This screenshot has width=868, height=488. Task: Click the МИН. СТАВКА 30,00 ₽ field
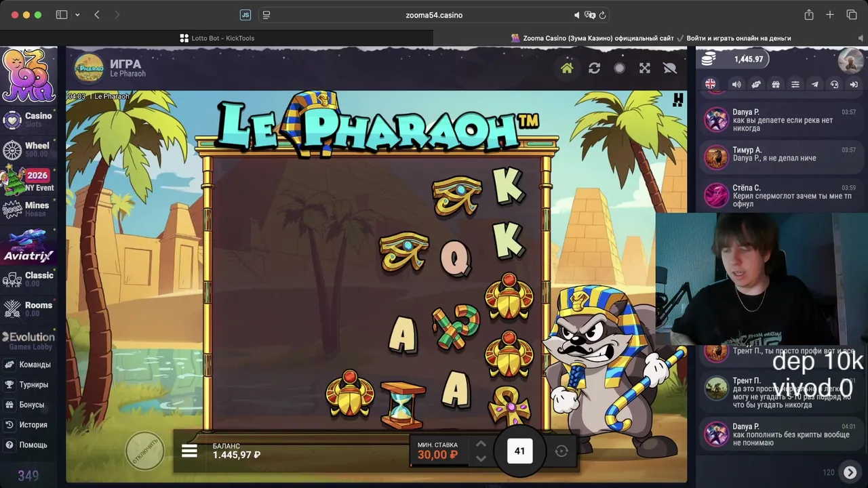click(x=438, y=451)
